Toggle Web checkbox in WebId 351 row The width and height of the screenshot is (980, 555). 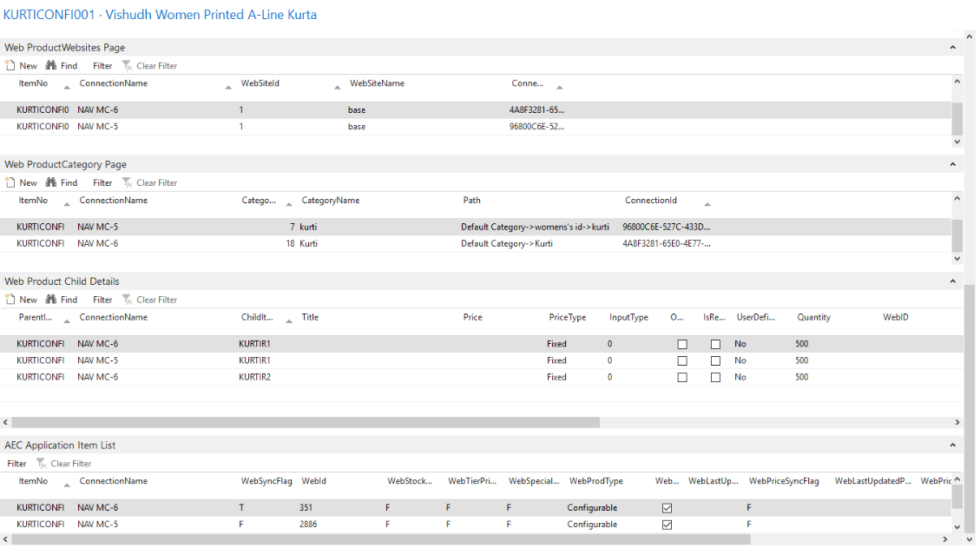[667, 508]
